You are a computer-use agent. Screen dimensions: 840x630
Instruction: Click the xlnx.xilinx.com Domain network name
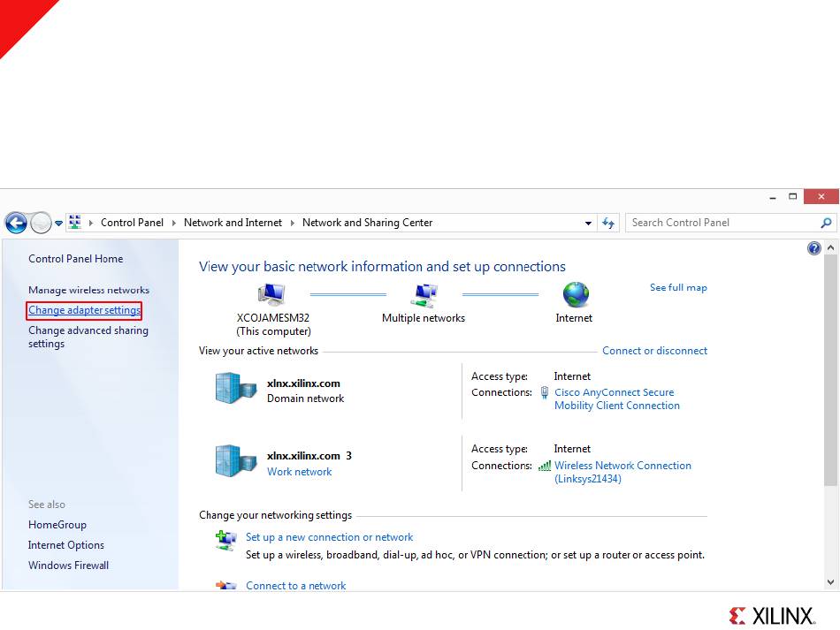point(303,383)
